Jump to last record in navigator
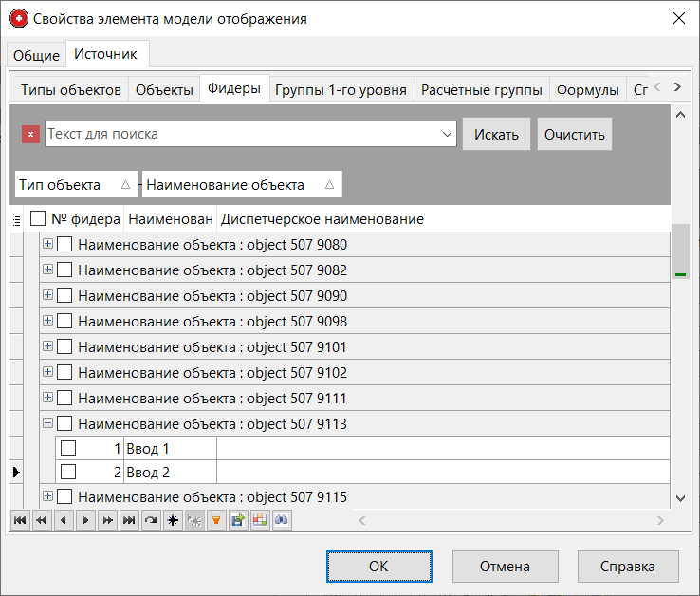Screen dimensions: 700x596 (128, 520)
